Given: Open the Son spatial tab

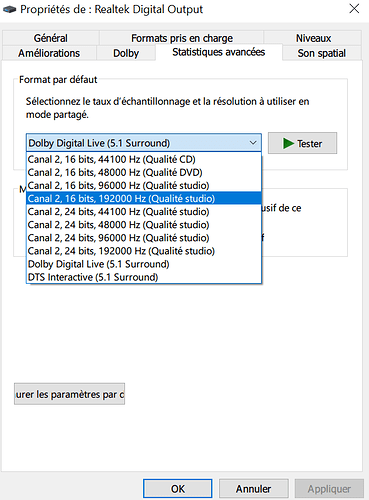Looking at the screenshot, I should coord(322,53).
